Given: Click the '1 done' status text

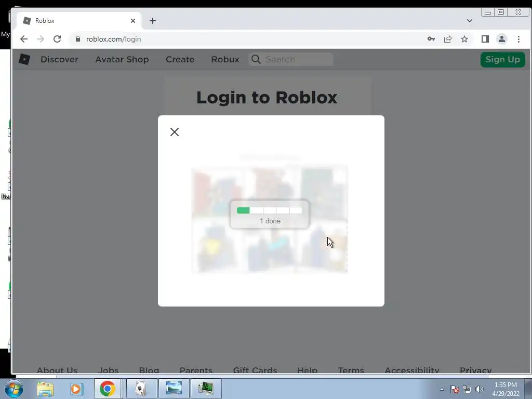Looking at the screenshot, I should [270, 221].
